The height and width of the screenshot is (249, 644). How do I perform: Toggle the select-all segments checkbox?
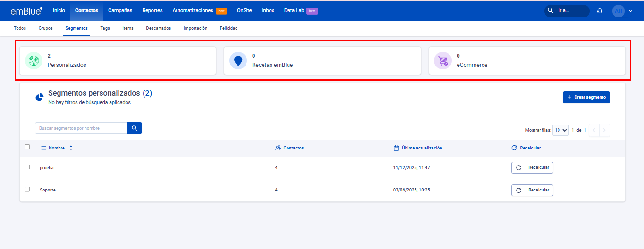click(27, 147)
